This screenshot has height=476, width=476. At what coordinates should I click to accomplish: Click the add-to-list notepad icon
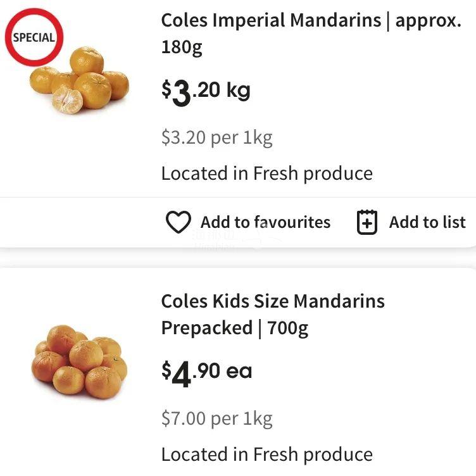[x=367, y=222]
